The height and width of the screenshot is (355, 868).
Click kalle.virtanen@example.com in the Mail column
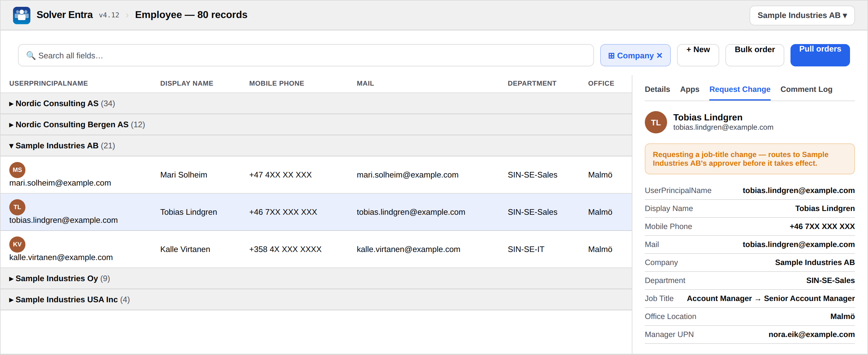408,249
